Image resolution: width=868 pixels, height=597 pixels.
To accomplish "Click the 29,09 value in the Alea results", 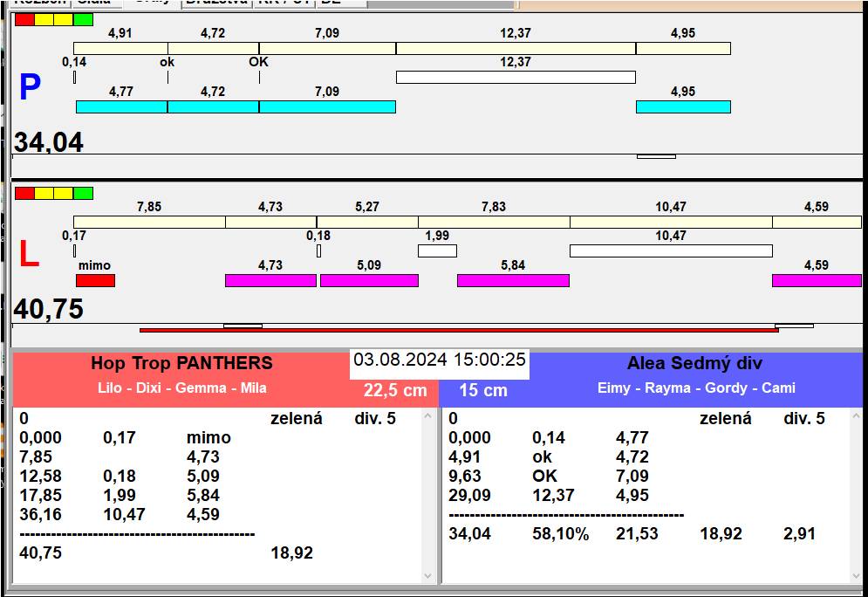I will (x=470, y=495).
